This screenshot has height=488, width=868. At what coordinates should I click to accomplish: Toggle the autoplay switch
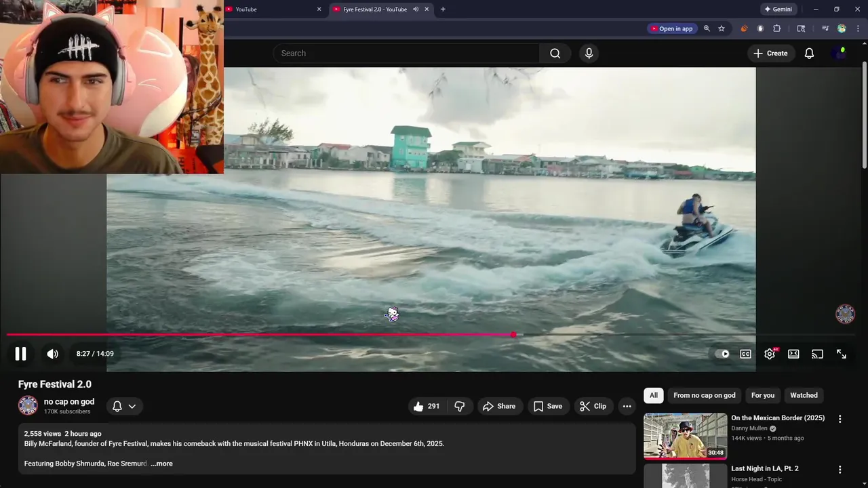pyautogui.click(x=722, y=354)
